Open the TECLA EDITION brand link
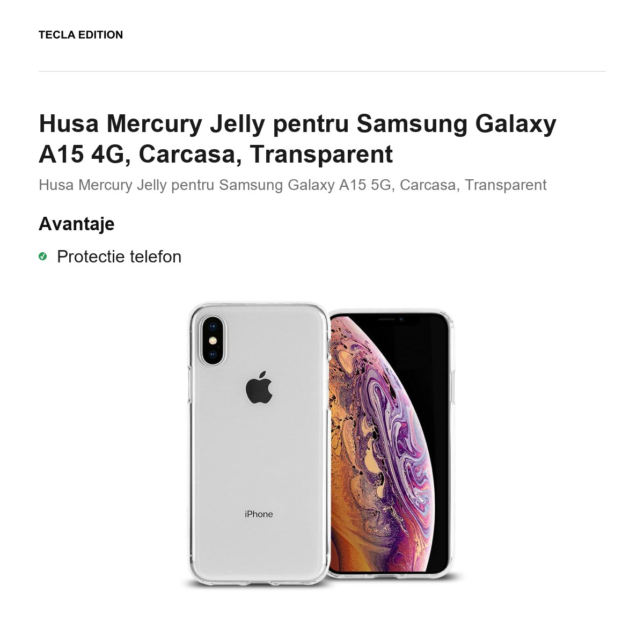Image resolution: width=644 pixels, height=644 pixels. 80,35
